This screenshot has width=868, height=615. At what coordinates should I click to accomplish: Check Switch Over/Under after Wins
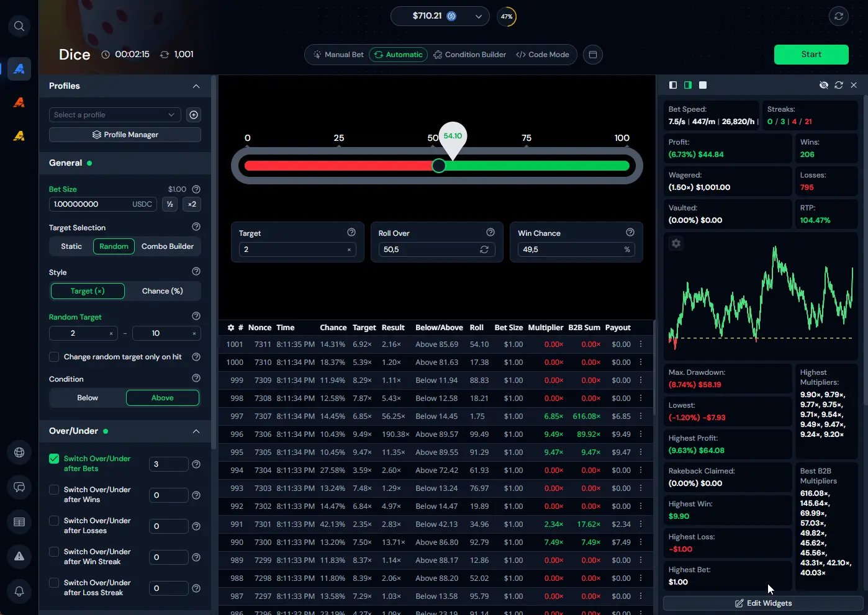[x=54, y=490]
